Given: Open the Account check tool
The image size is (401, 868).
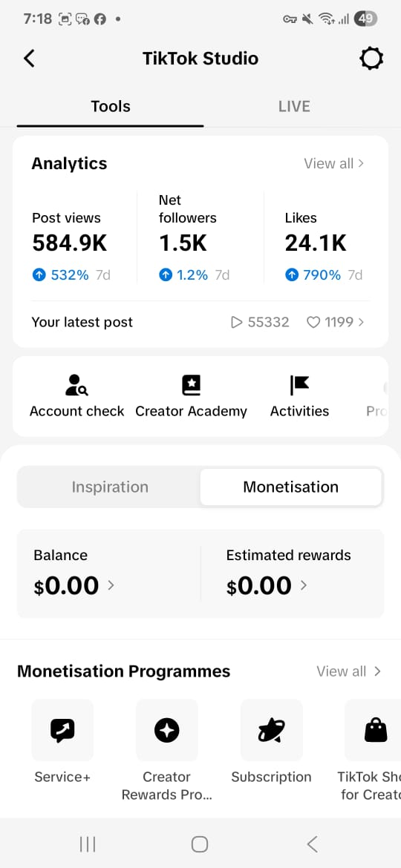Looking at the screenshot, I should click(x=76, y=385).
